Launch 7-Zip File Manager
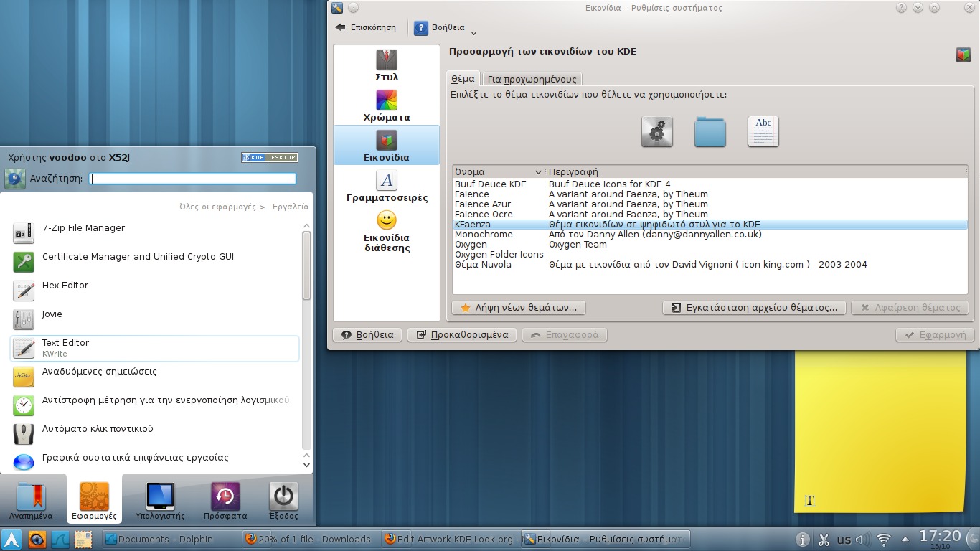 (155, 233)
